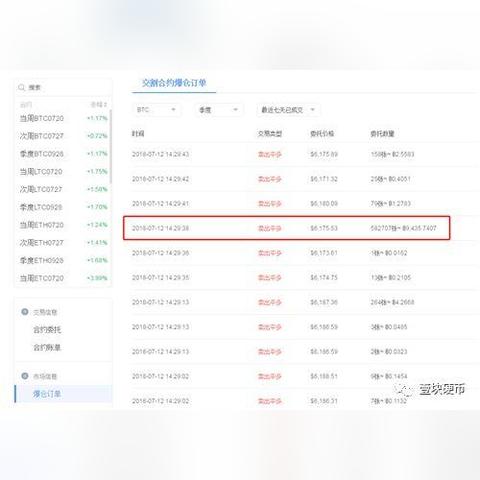Image resolution: width=480 pixels, height=480 pixels.
Task: Open the 最近七天已成交 filter dropdown
Action: [288, 110]
